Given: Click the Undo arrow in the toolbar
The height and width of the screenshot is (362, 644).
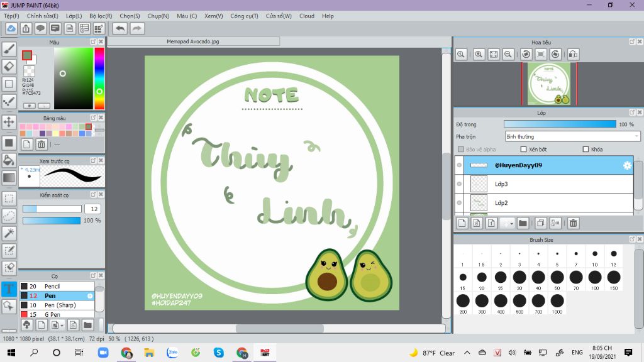Looking at the screenshot, I should pyautogui.click(x=120, y=28).
